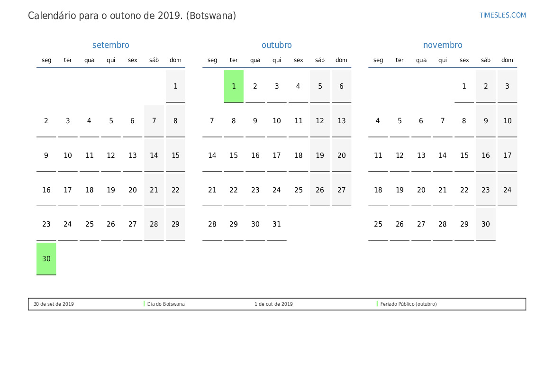Click the setembro month heading
Image resolution: width=554 pixels, height=392 pixels.
coord(110,45)
